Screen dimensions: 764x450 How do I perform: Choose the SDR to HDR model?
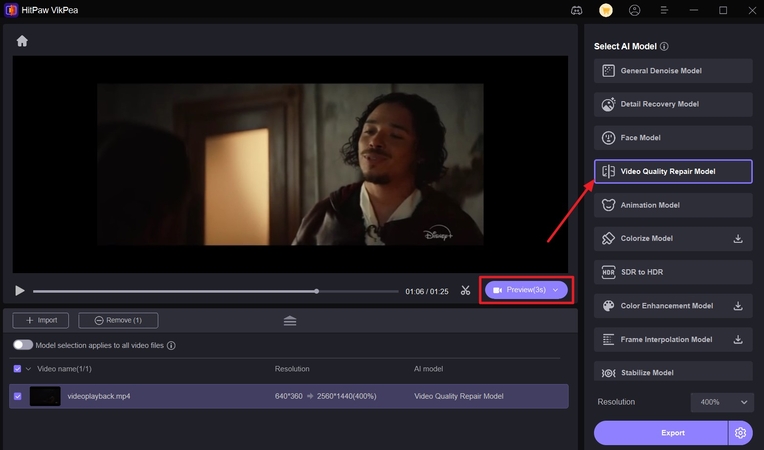[x=673, y=272]
